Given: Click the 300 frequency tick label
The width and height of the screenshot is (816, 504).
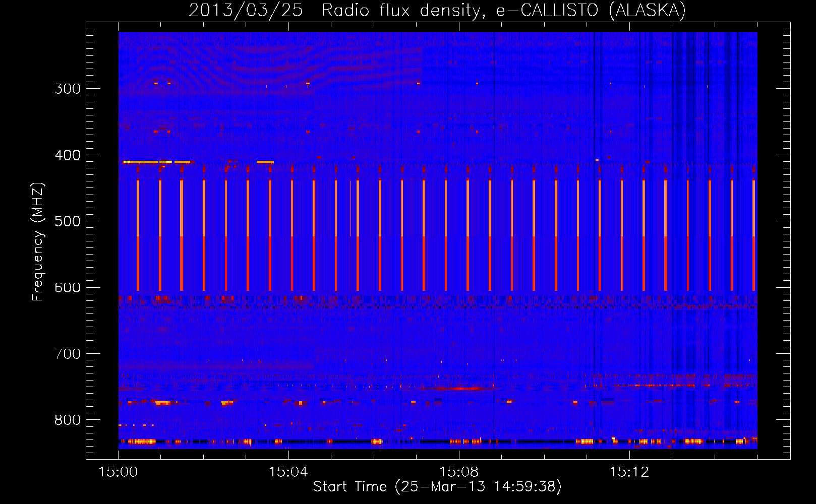Looking at the screenshot, I should (68, 89).
